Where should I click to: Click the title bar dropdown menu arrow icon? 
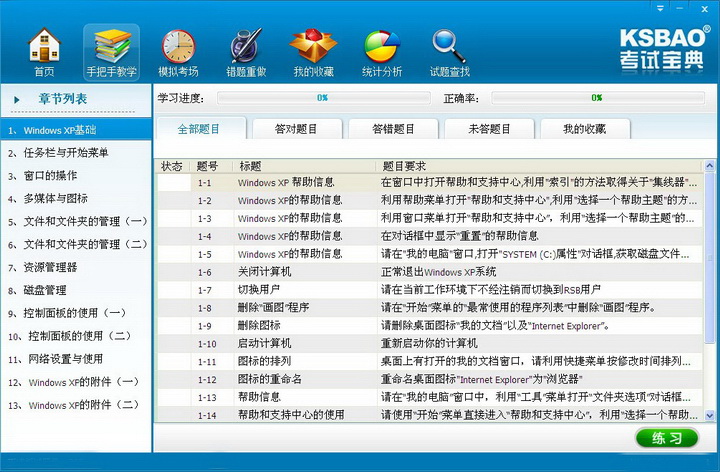point(660,9)
